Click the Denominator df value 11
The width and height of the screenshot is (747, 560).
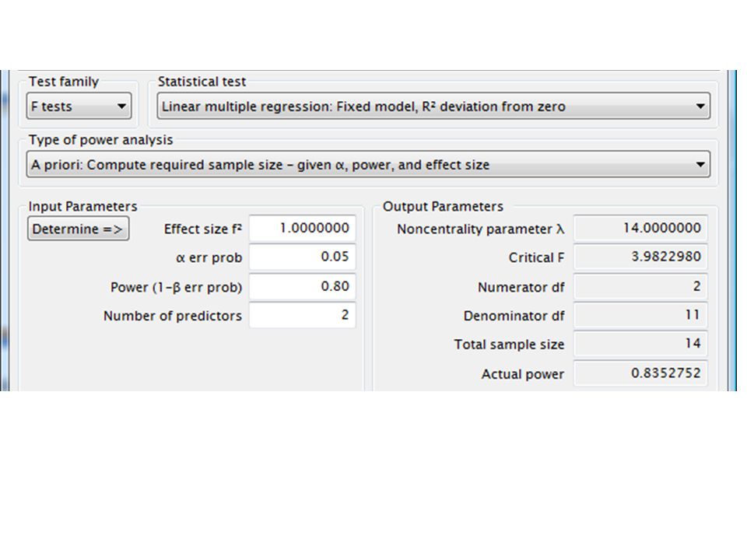pos(640,315)
